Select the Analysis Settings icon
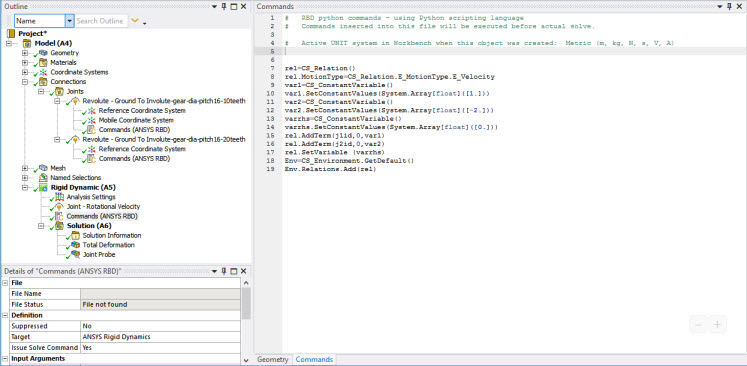Screen dimensions: 747x366 point(59,197)
